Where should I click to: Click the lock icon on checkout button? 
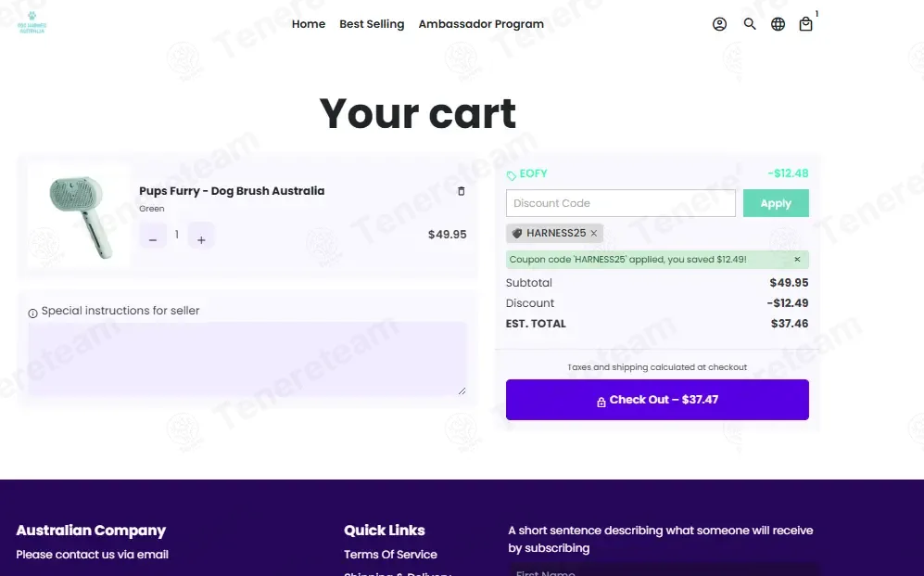click(x=601, y=402)
